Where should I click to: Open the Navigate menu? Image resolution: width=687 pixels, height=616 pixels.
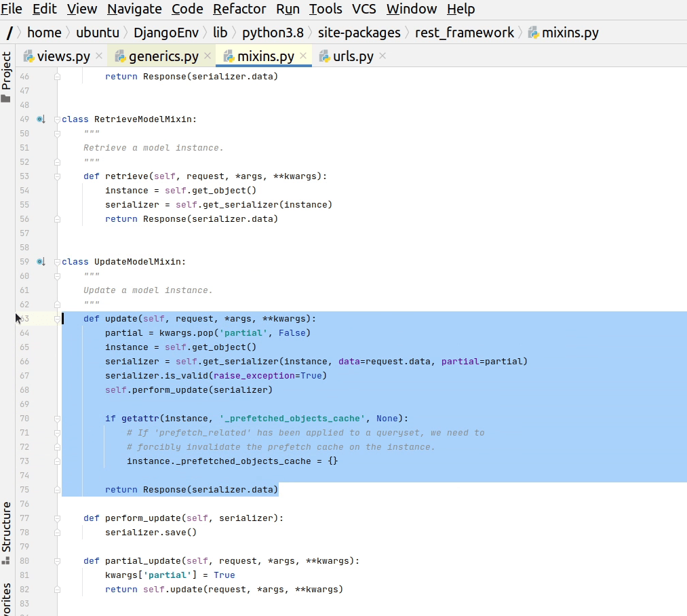(x=134, y=9)
